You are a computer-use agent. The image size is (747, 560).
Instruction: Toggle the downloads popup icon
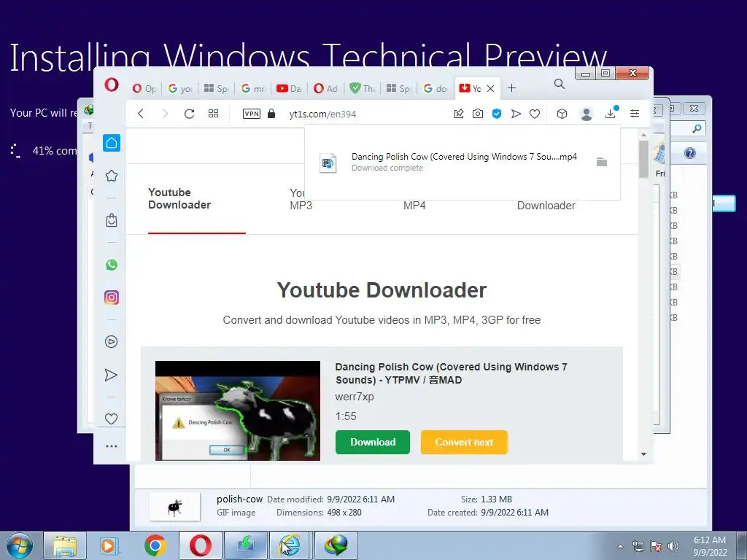[611, 113]
